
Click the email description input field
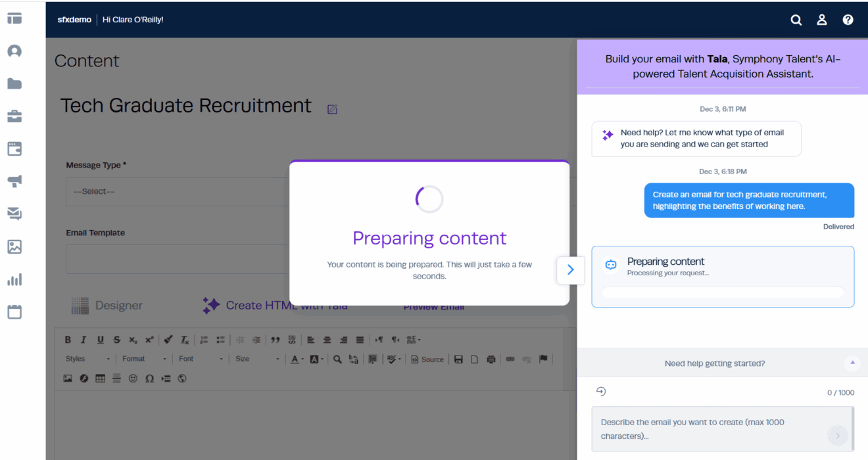(710, 428)
